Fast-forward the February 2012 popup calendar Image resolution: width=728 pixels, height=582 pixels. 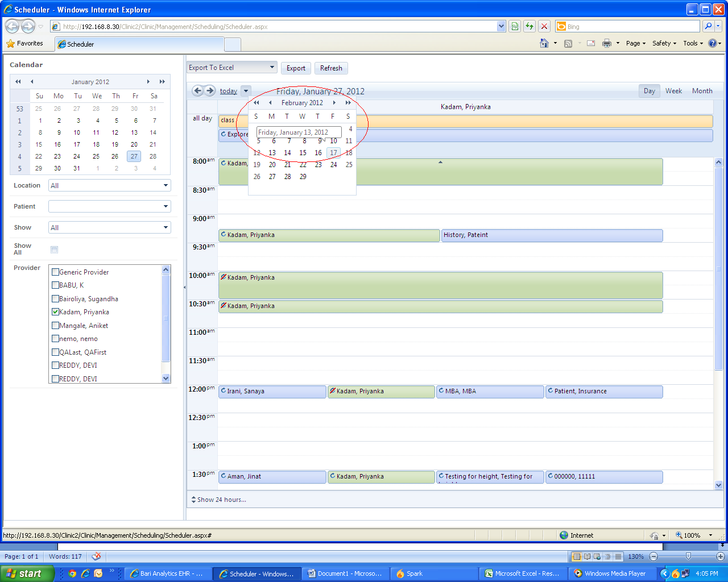coord(348,103)
